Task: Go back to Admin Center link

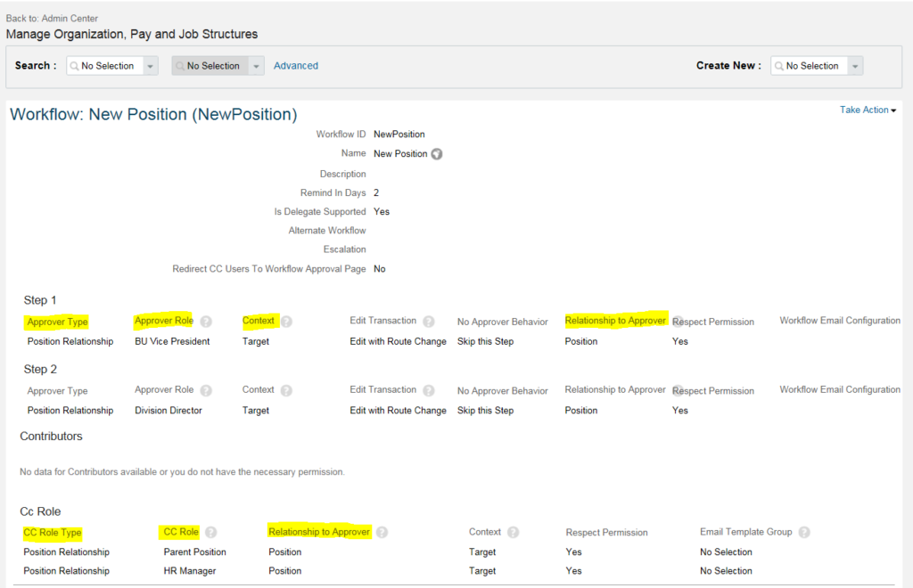Action: point(70,19)
